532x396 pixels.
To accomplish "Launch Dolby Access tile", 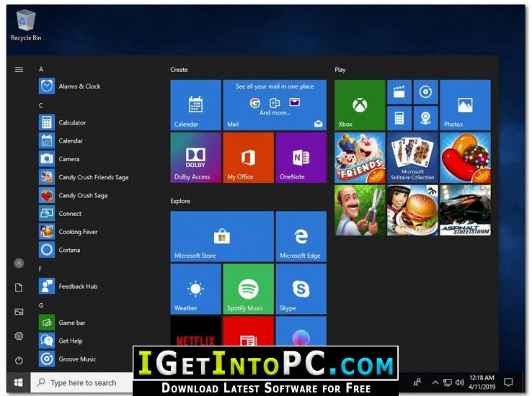I will click(x=196, y=158).
